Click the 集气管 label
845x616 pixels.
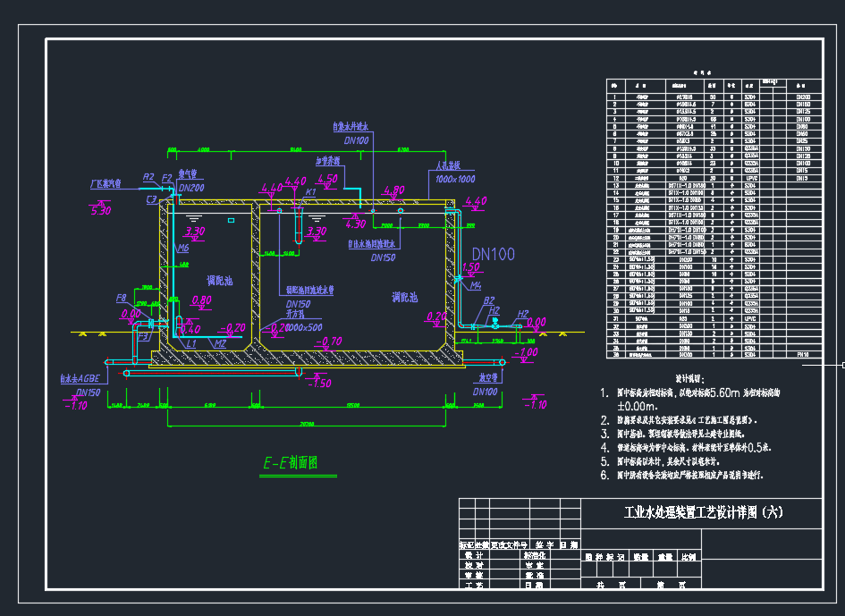188,174
